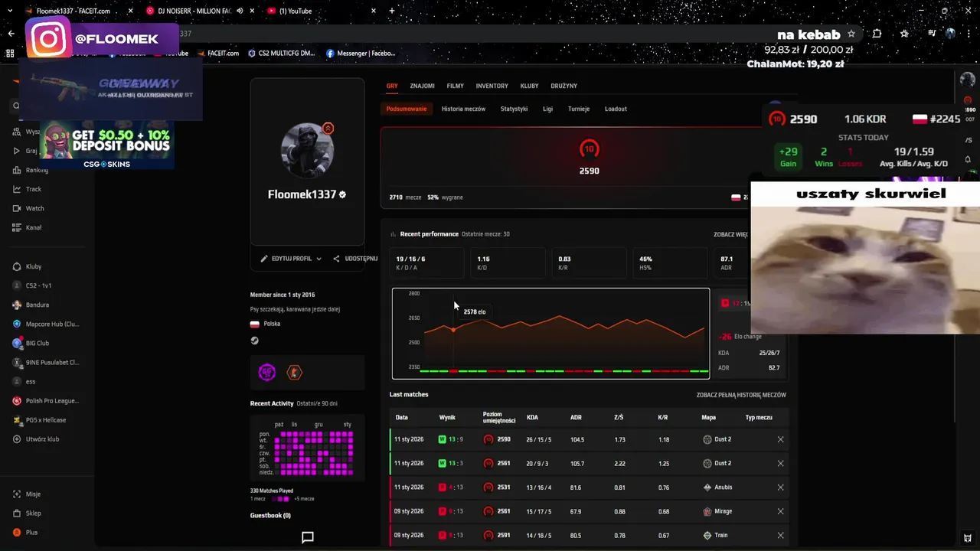This screenshot has height=551, width=980.
Task: Click the 2578 elo point on the graph
Action: (x=453, y=330)
